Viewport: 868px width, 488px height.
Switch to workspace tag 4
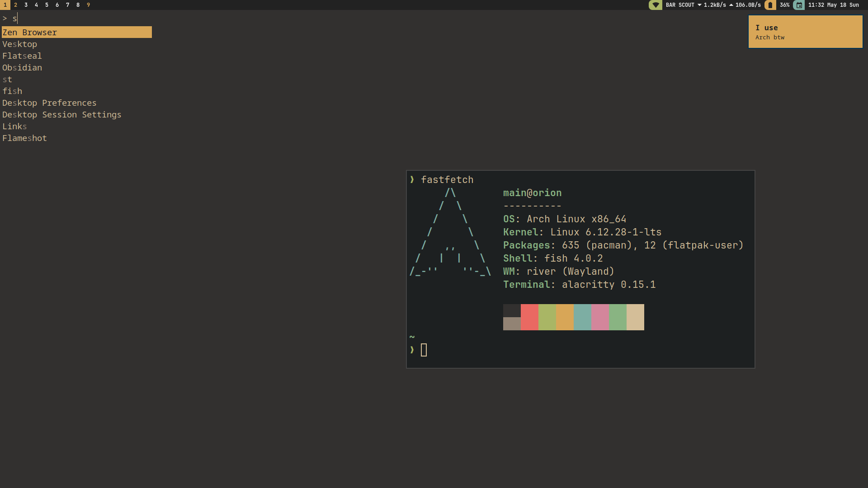click(36, 5)
